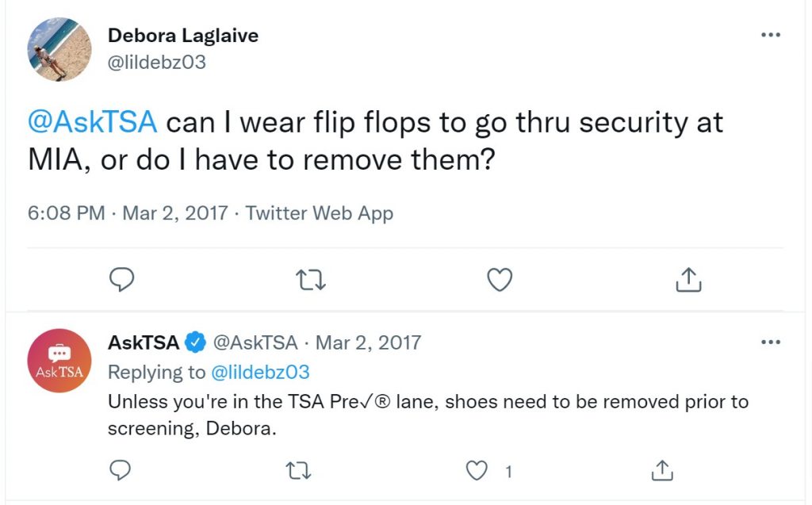Reply to the AskTSA response
The image size is (812, 505).
pyautogui.click(x=121, y=470)
